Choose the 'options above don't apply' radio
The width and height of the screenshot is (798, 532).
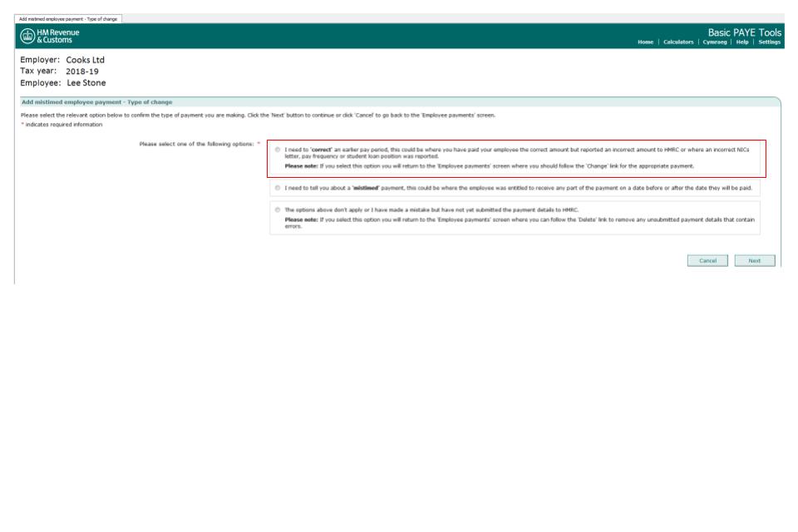[x=278, y=209]
